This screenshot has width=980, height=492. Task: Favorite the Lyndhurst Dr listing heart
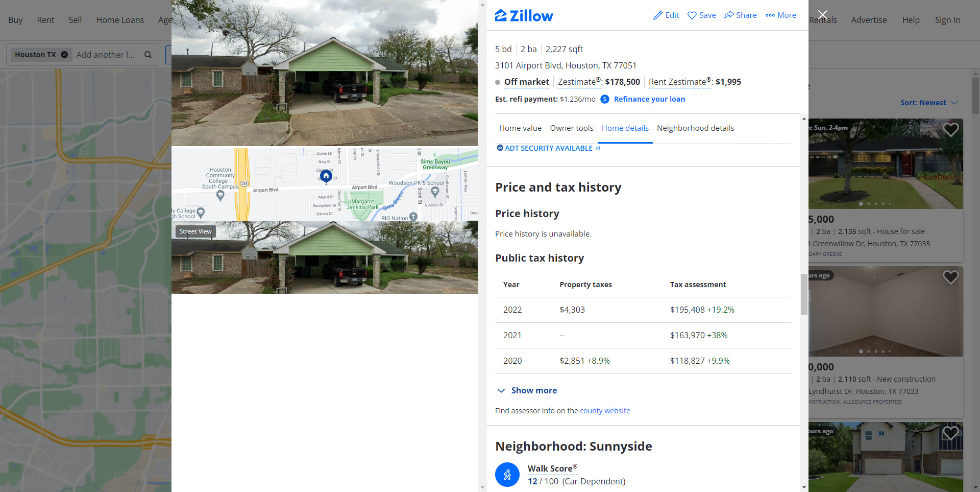click(950, 277)
